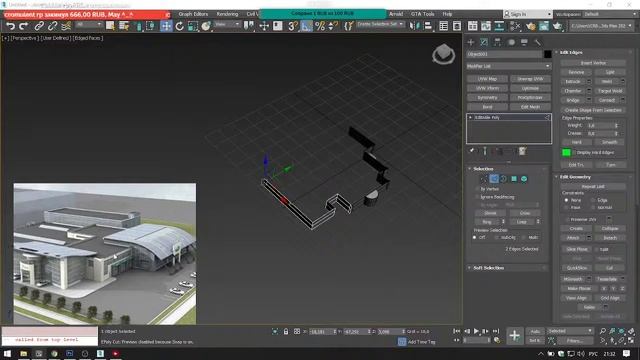Toggle Preserve UVs checkbox

(x=567, y=220)
